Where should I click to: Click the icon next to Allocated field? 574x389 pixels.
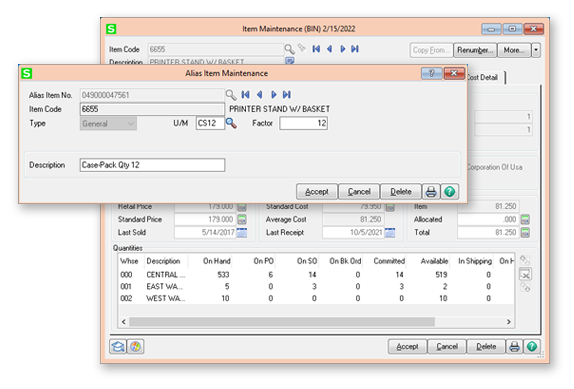[525, 220]
